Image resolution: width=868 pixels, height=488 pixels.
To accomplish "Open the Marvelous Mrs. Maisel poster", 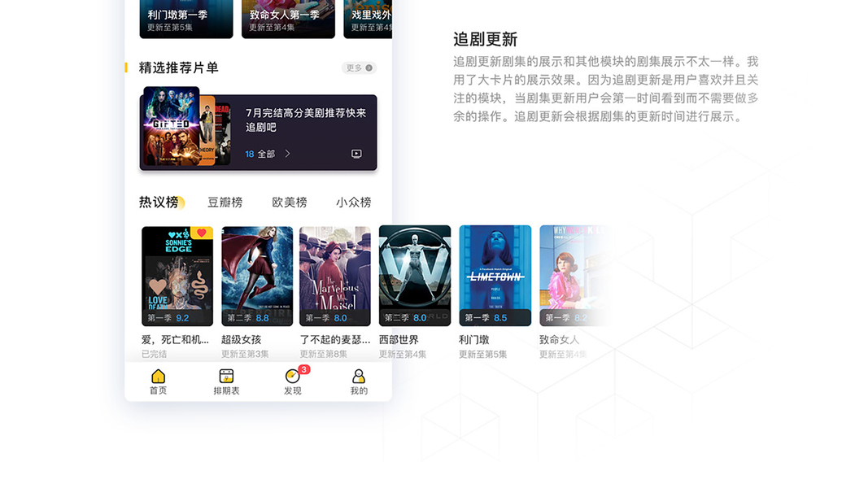I will tap(335, 276).
